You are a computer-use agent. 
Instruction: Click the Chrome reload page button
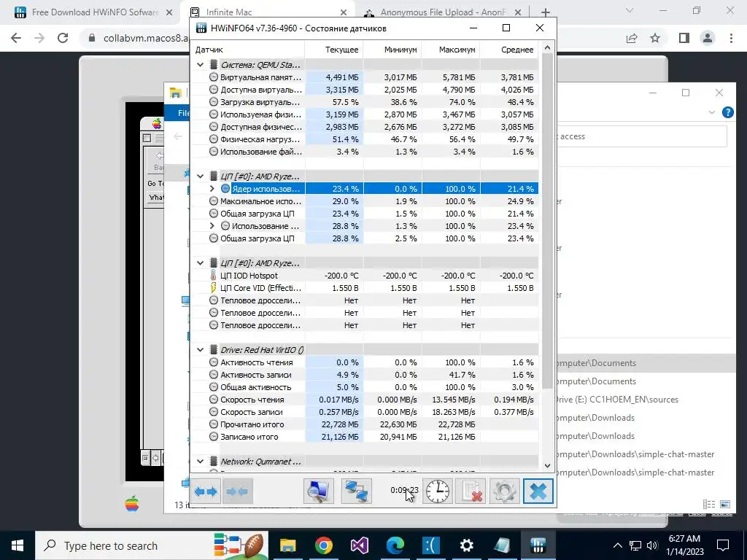click(x=63, y=38)
